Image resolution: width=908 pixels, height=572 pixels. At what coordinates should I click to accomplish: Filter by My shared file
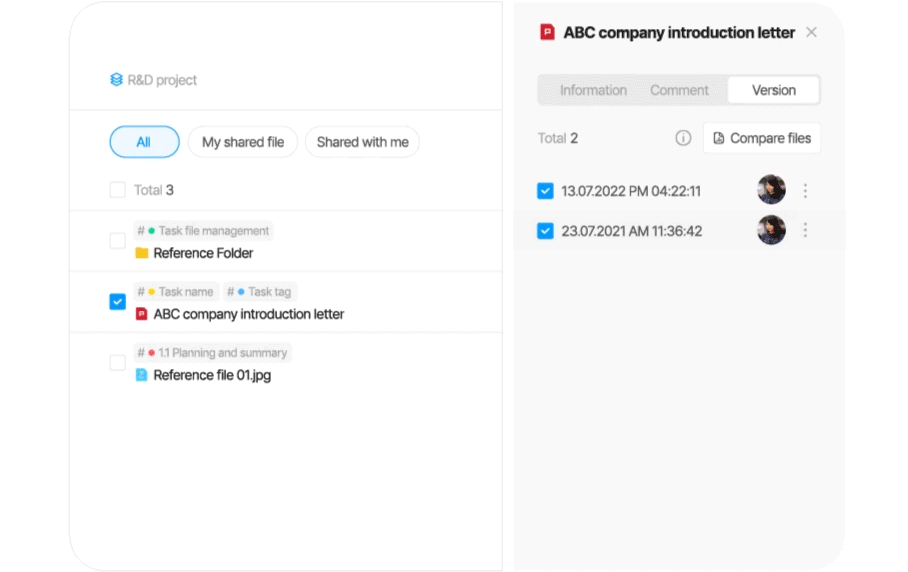click(x=243, y=142)
